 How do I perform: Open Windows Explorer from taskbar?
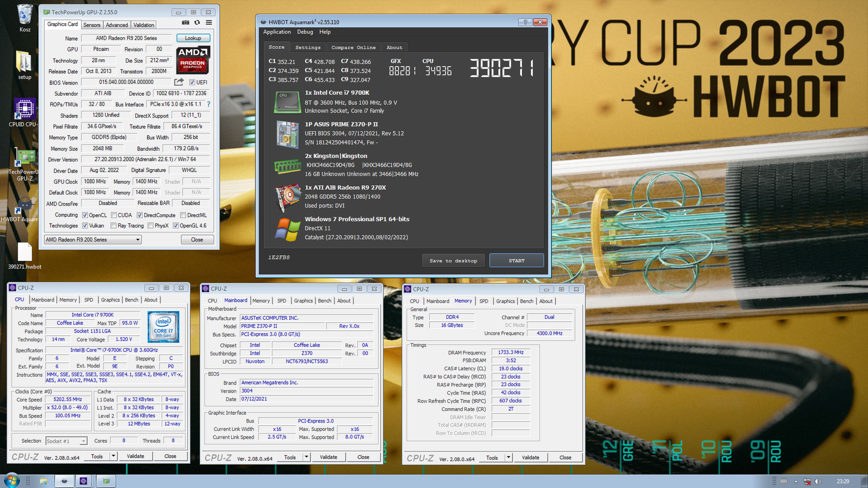(43, 481)
